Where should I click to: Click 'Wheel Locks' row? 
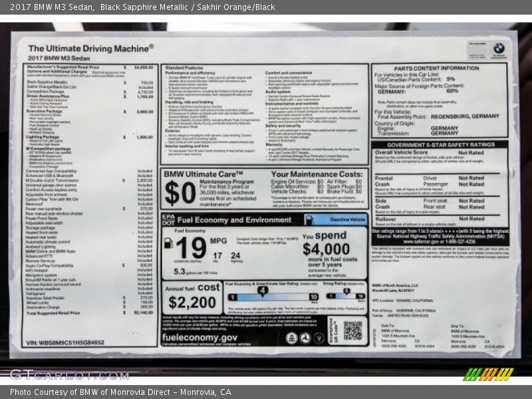[90, 303]
